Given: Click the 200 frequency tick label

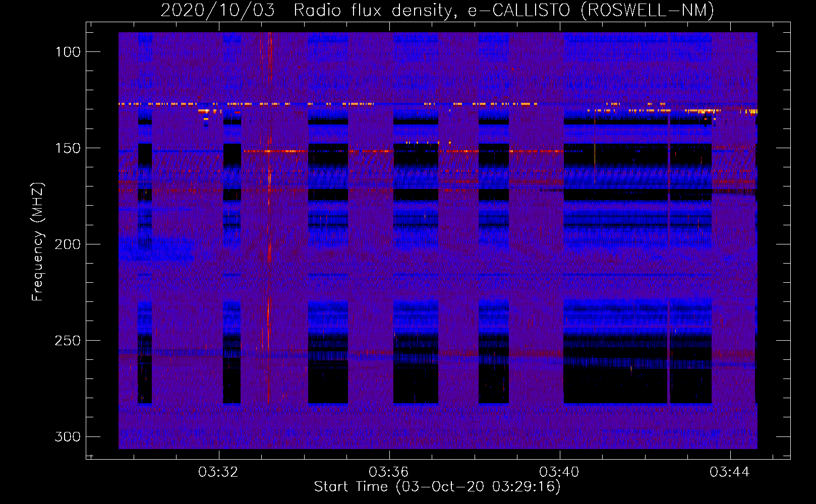Looking at the screenshot, I should pyautogui.click(x=68, y=244).
